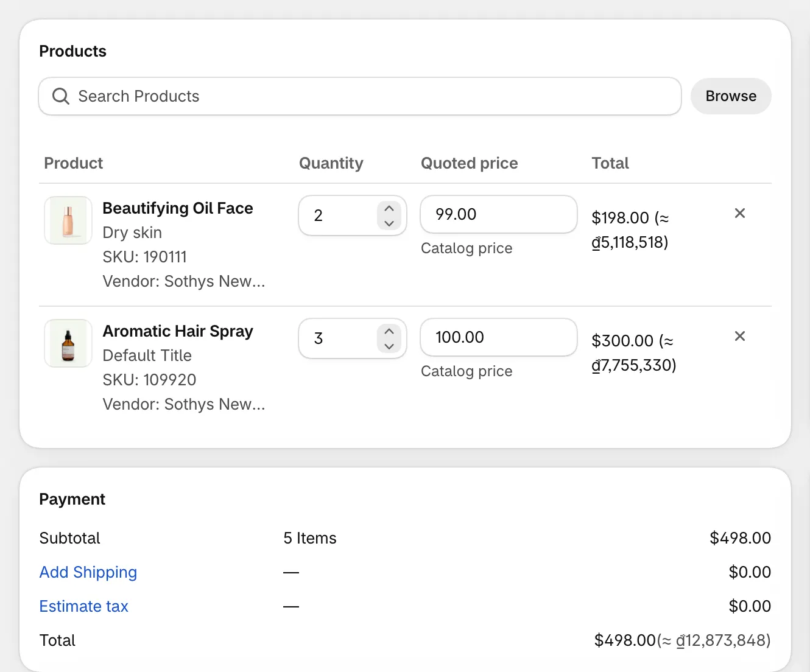The image size is (810, 672).
Task: Click vendor text under Beautifying Oil Face
Action: click(184, 281)
